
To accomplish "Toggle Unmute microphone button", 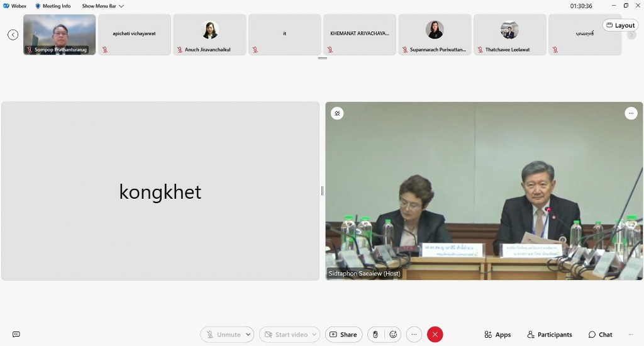I will tap(223, 335).
